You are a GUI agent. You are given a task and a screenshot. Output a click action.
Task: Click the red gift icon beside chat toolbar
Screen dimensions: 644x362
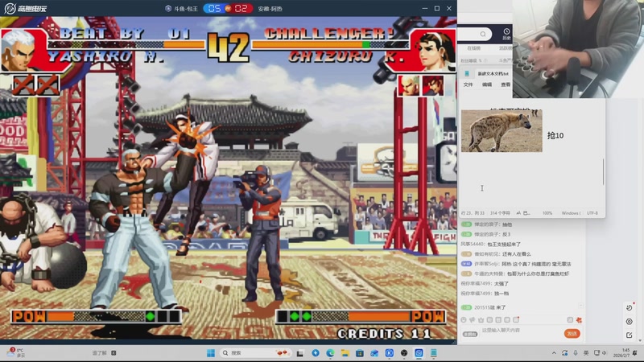pyautogui.click(x=579, y=319)
